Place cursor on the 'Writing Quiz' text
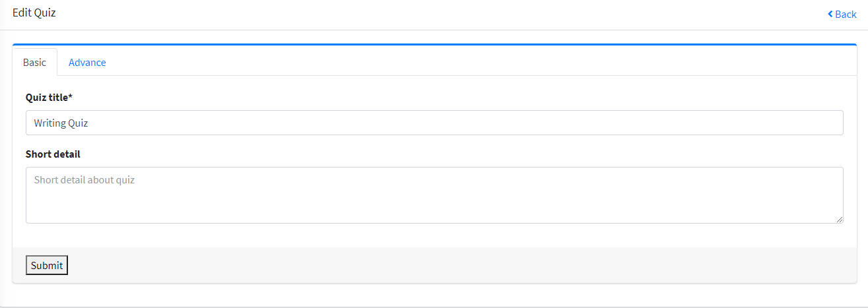Image resolution: width=868 pixels, height=308 pixels. (61, 123)
